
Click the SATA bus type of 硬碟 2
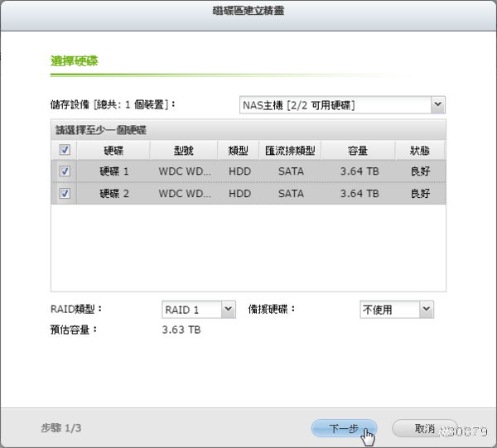[x=290, y=194]
